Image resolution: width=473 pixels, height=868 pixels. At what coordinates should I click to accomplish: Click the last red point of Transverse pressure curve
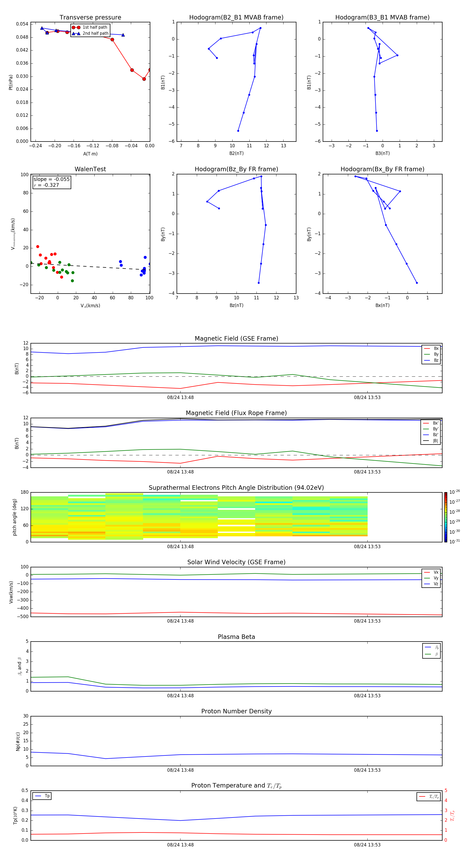pyautogui.click(x=150, y=70)
